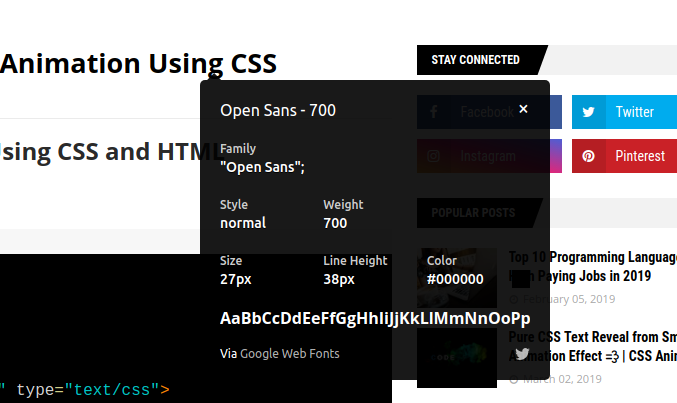Viewport: 677px width, 403px height.
Task: Close the Open Sans font info popup
Action: [x=523, y=109]
